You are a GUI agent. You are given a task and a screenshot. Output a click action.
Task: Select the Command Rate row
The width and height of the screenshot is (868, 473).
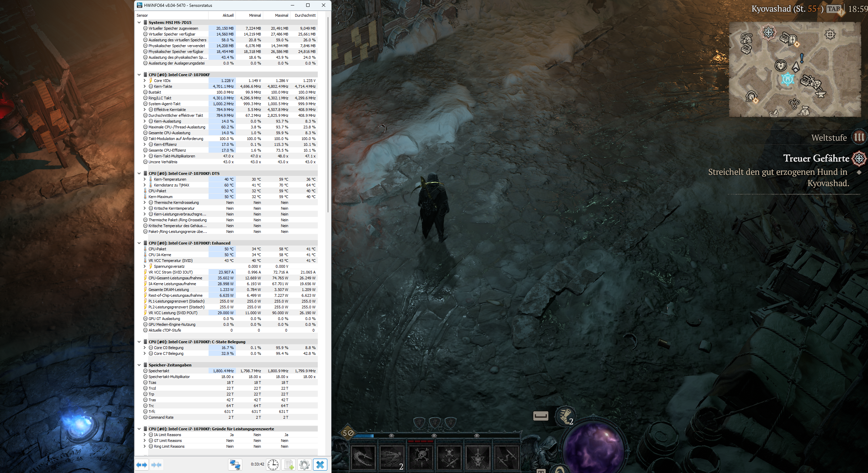pos(230,417)
